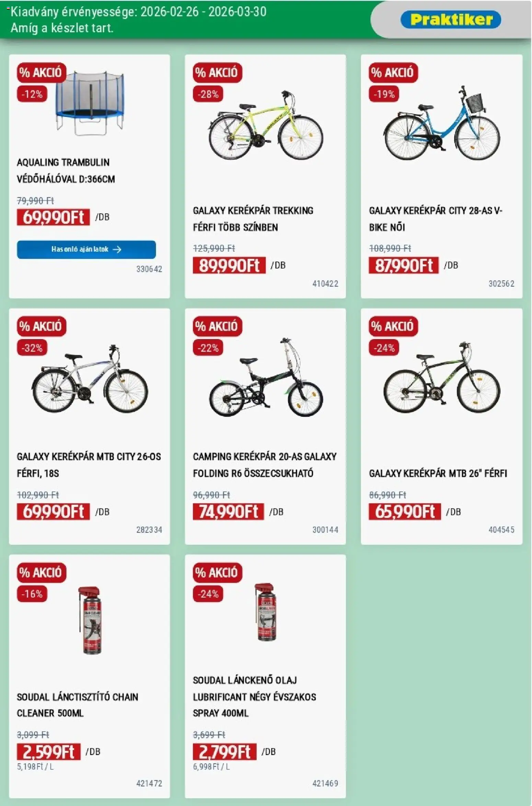Click the -28% discount badge
This screenshot has width=532, height=806.
(x=208, y=94)
